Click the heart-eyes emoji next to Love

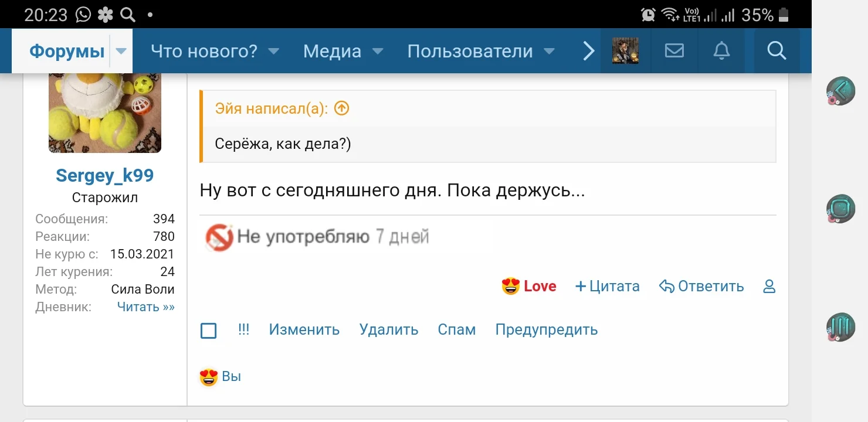coord(511,286)
